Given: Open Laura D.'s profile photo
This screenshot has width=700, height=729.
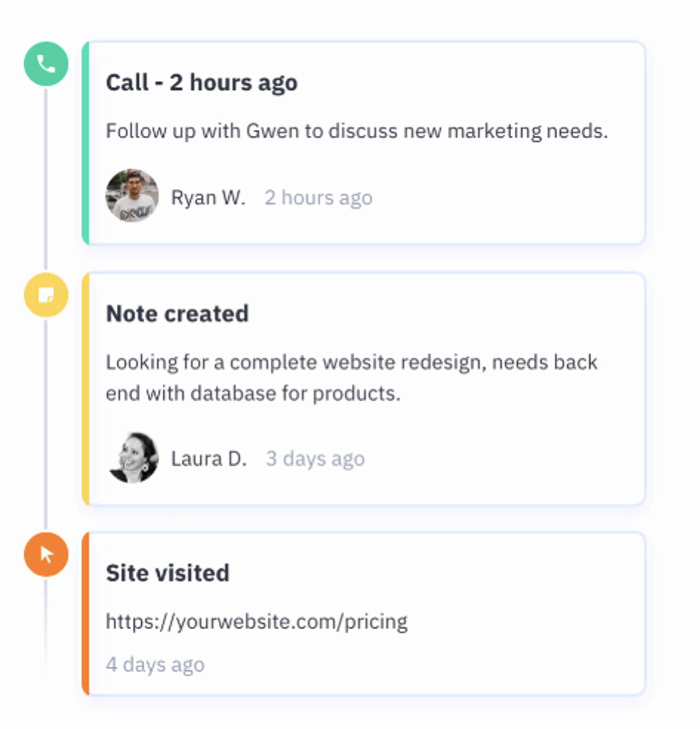Looking at the screenshot, I should tap(133, 458).
